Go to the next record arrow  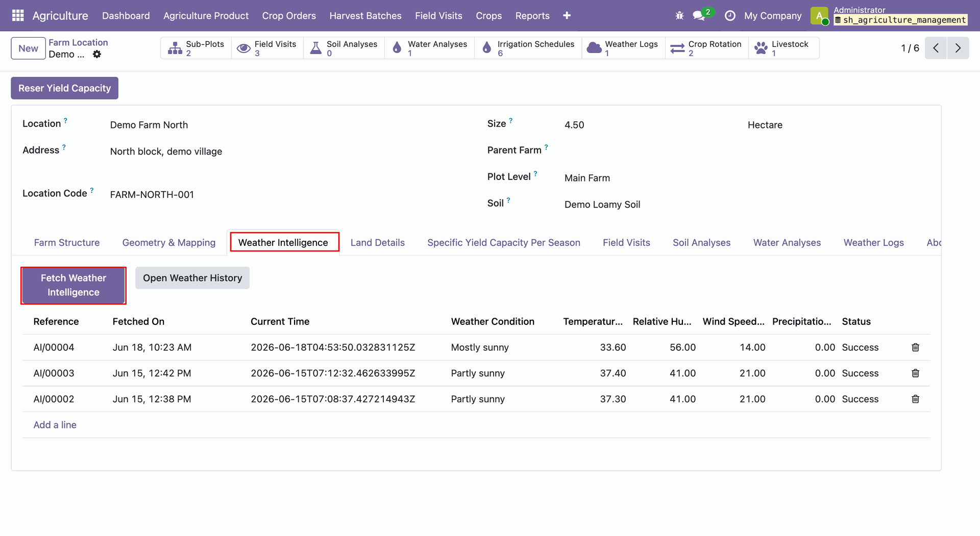958,48
